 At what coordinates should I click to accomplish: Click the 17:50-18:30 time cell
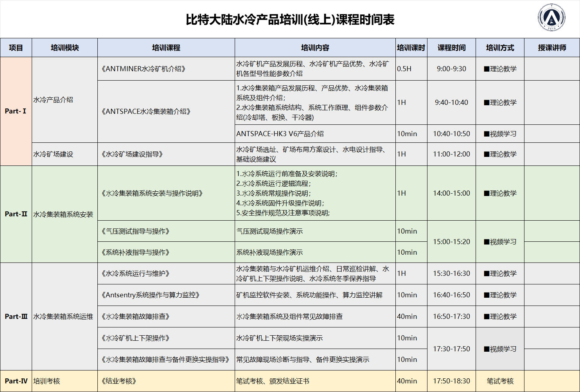click(x=452, y=381)
